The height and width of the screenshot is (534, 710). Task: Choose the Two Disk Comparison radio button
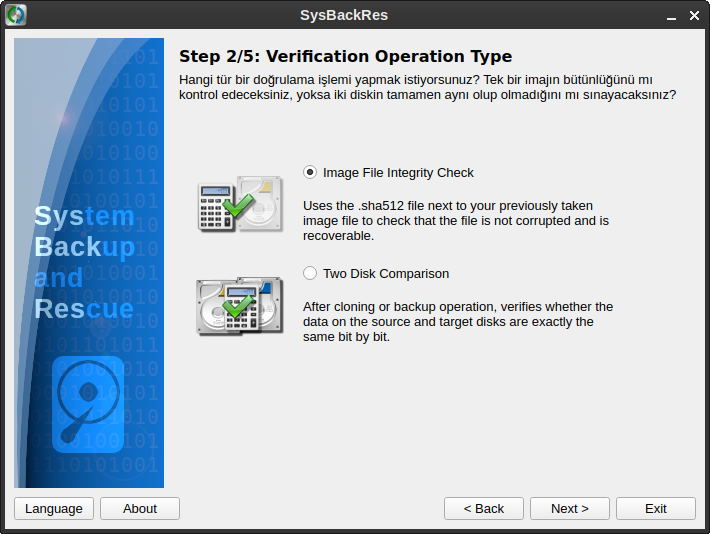[x=310, y=273]
